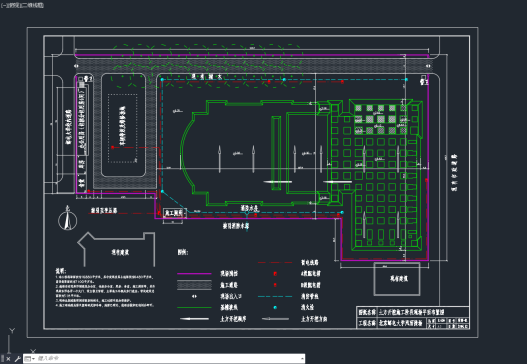Select the B级配电箱 red legend marker
Viewport: 527px width, 364px height.
pyautogui.click(x=275, y=285)
